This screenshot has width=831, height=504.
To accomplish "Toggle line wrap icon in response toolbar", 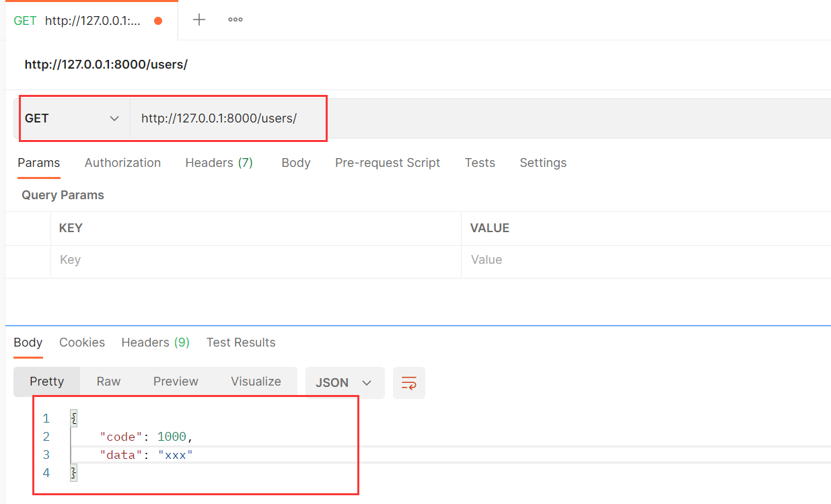I will click(x=409, y=383).
